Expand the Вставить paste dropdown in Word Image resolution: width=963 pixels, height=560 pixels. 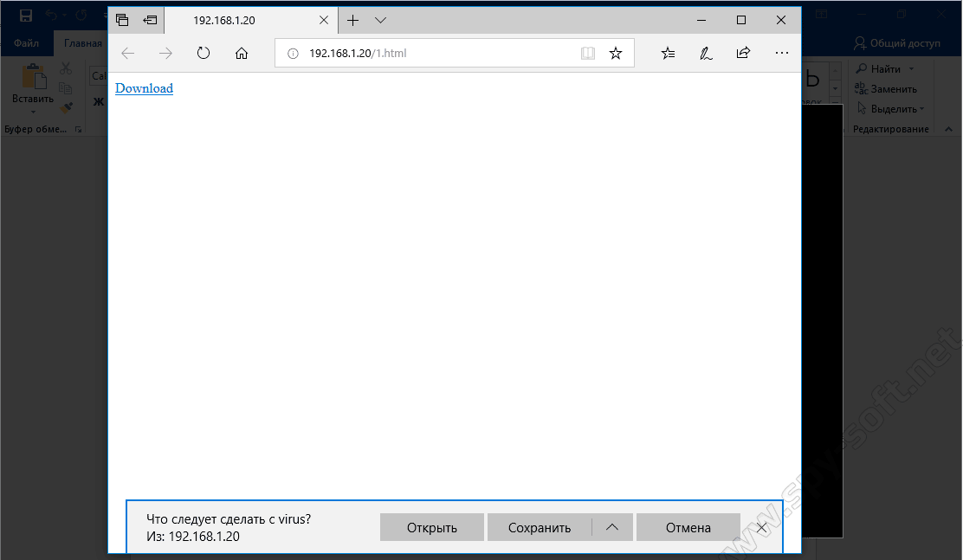click(32, 111)
